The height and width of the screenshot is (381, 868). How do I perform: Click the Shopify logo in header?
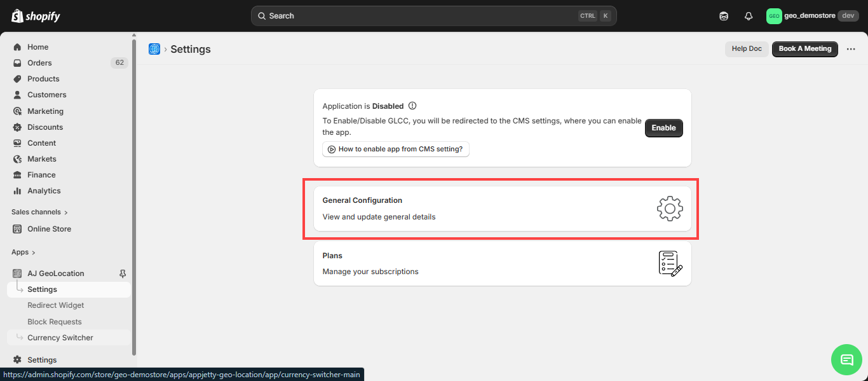pos(36,16)
